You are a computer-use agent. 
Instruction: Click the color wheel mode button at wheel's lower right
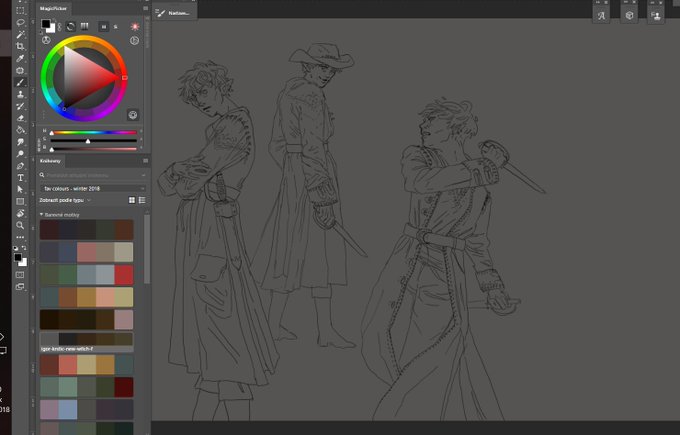[x=133, y=115]
